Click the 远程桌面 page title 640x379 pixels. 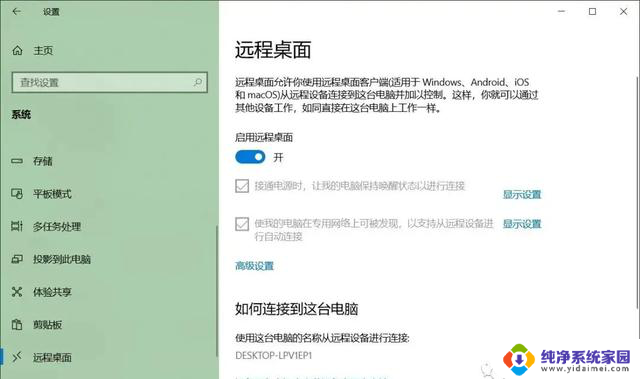[x=273, y=50]
